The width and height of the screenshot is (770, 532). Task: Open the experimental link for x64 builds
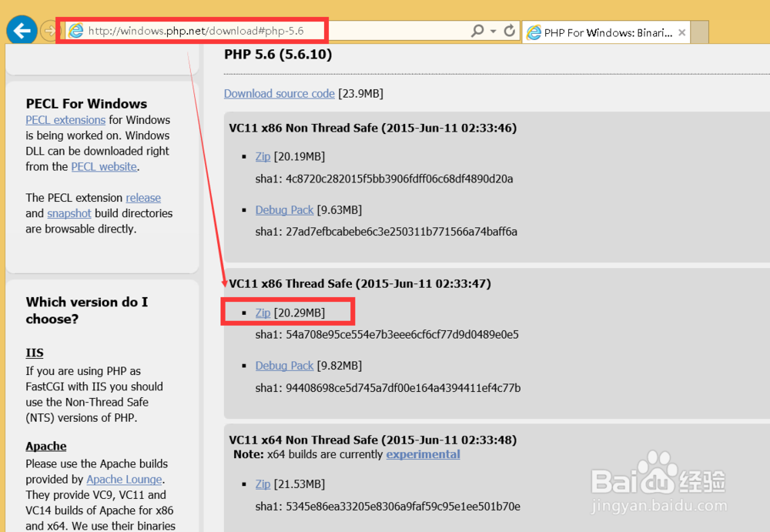pyautogui.click(x=423, y=454)
